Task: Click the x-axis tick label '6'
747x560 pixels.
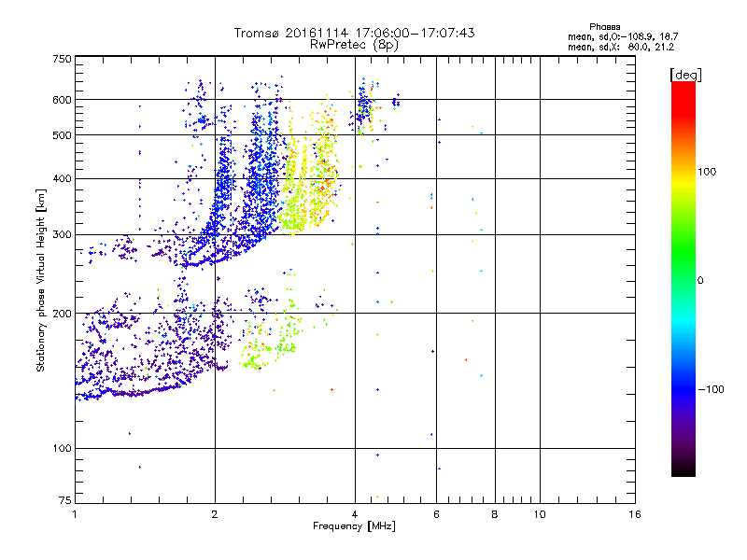Action: pyautogui.click(x=436, y=514)
